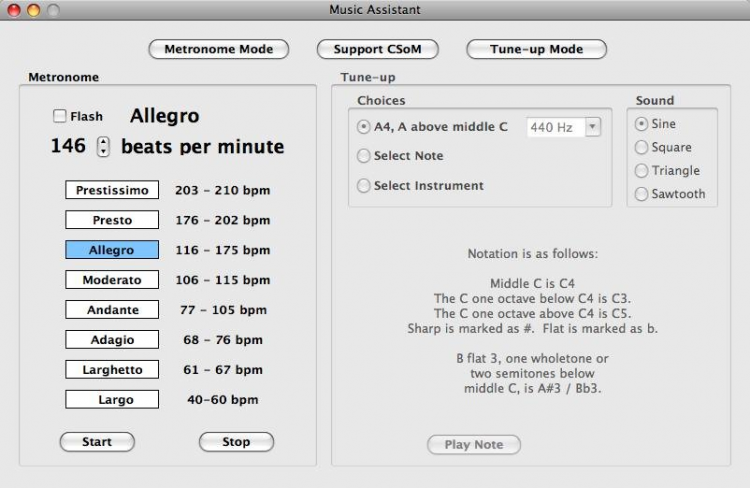The width and height of the screenshot is (750, 488).
Task: Stop the metronome
Action: tap(236, 442)
